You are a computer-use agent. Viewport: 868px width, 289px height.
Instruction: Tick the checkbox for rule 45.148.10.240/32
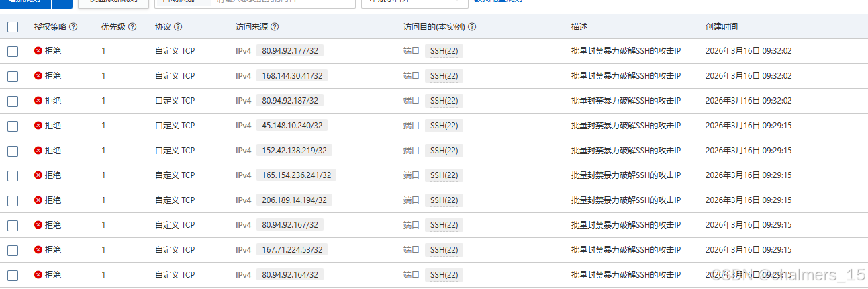[13, 126]
